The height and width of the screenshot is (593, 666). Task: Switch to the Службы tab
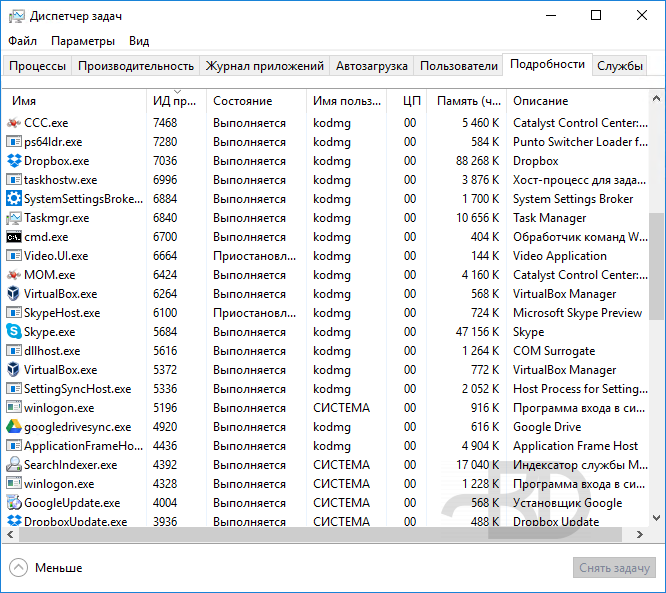click(620, 66)
